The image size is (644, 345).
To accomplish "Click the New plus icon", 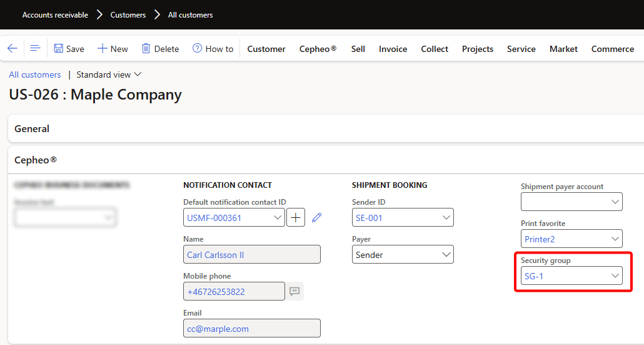I will click(103, 49).
